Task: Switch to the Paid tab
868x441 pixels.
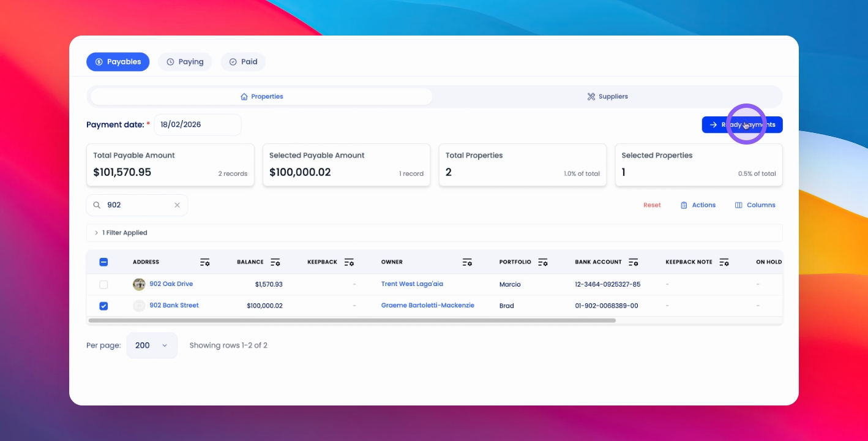Action: (x=243, y=62)
